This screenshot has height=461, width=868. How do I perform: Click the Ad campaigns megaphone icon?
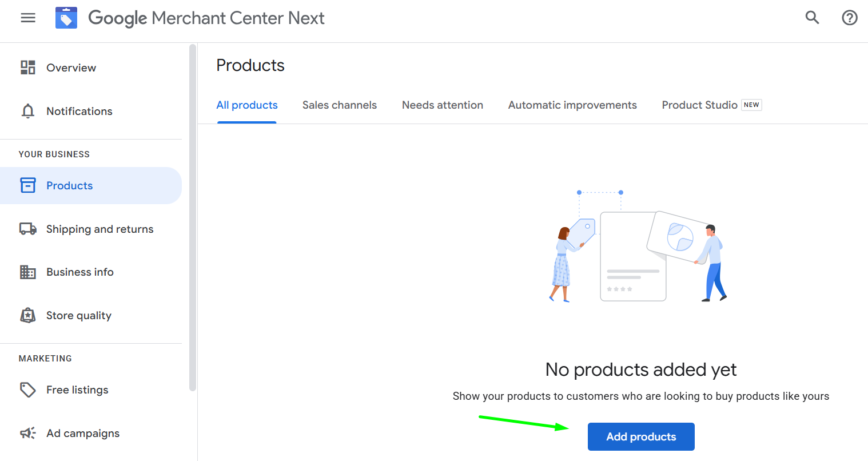pos(27,433)
